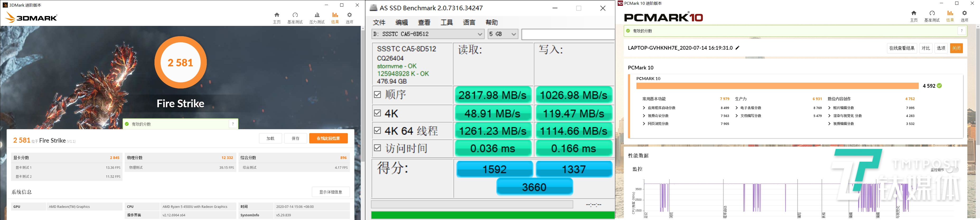Click the question mark in PCMark valid score banner
The image size is (980, 220).
tap(962, 31)
